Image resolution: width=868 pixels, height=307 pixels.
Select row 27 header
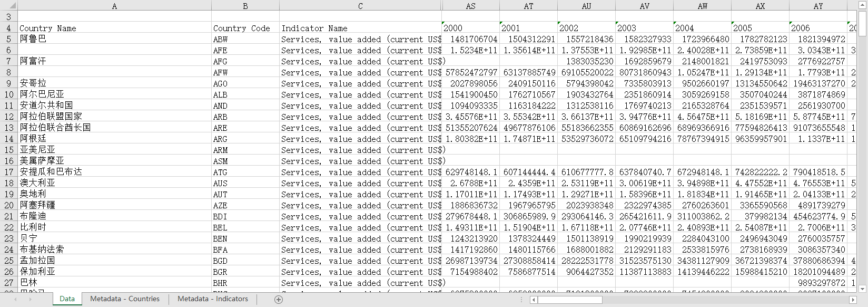tap(9, 283)
